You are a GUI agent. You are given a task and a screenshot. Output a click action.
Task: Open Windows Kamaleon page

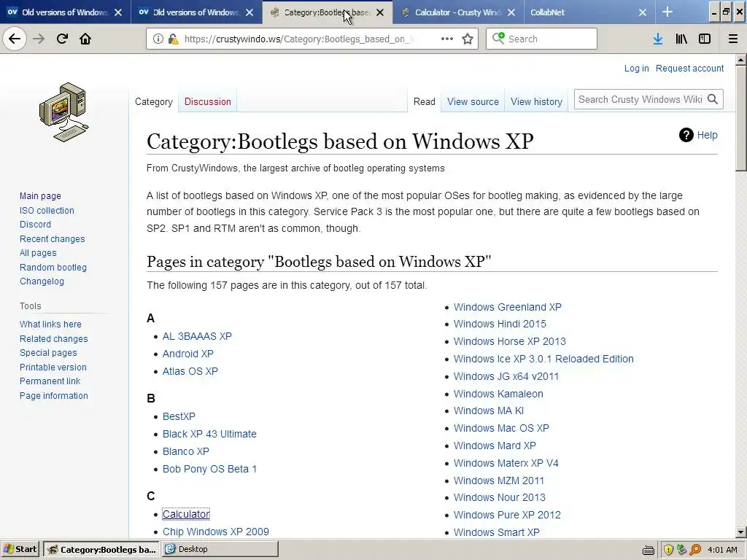coord(498,394)
